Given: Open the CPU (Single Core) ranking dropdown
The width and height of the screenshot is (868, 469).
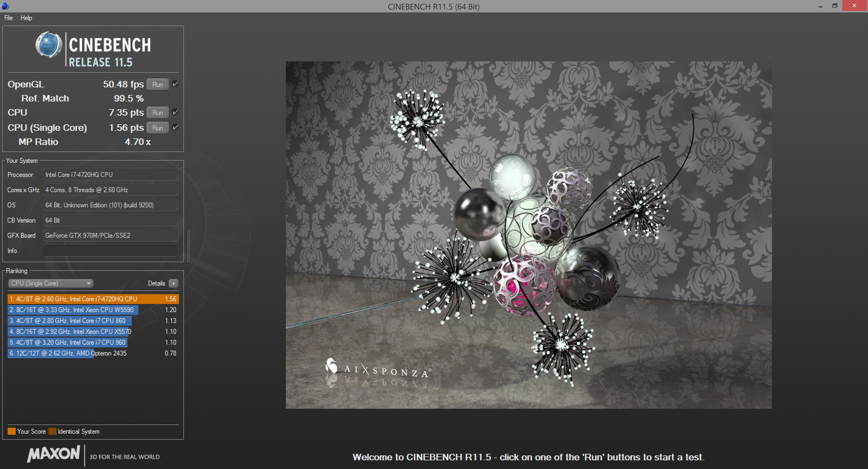Looking at the screenshot, I should point(51,284).
